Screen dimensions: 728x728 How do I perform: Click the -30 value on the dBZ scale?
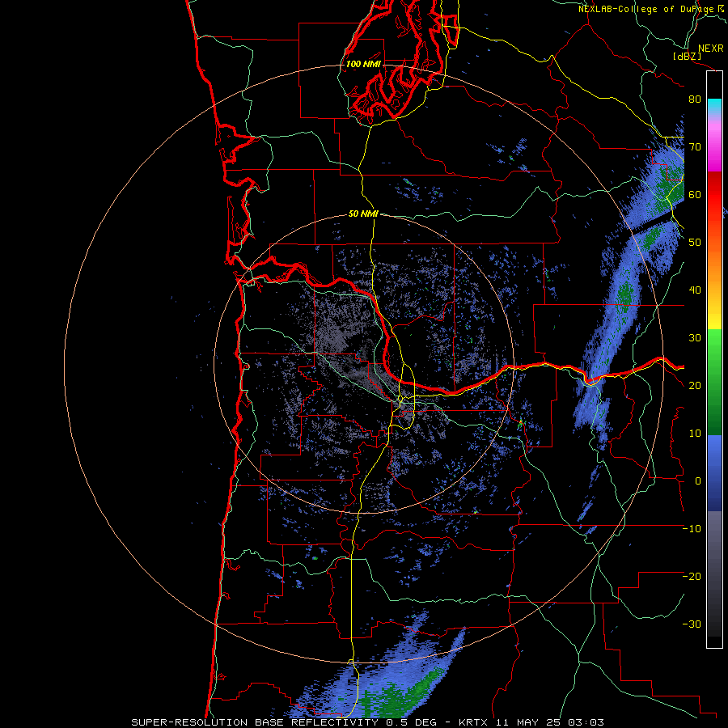[692, 624]
